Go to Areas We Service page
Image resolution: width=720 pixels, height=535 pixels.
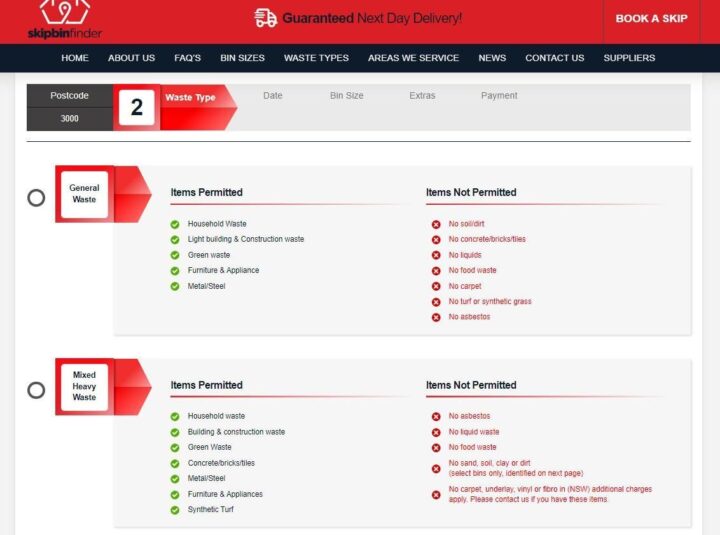[413, 58]
